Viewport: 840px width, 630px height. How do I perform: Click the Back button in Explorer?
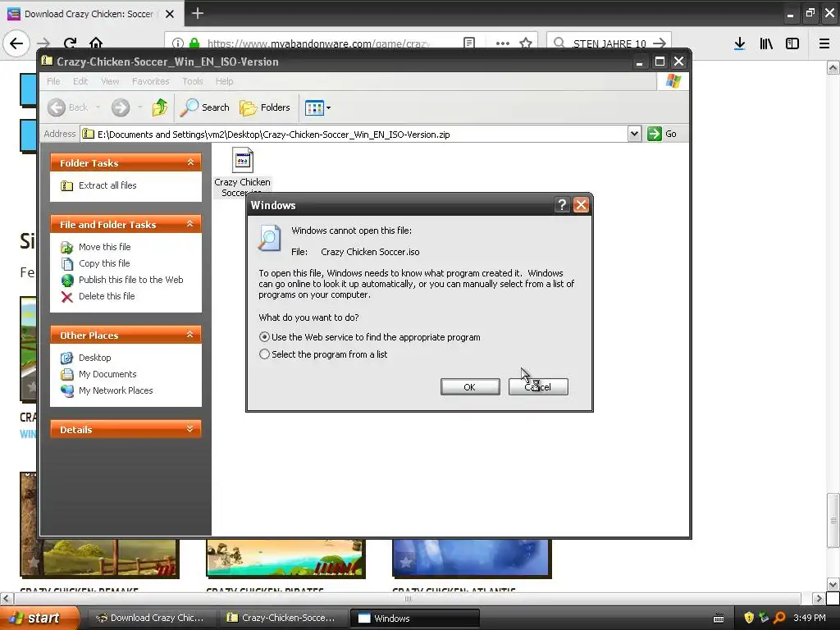(x=67, y=107)
